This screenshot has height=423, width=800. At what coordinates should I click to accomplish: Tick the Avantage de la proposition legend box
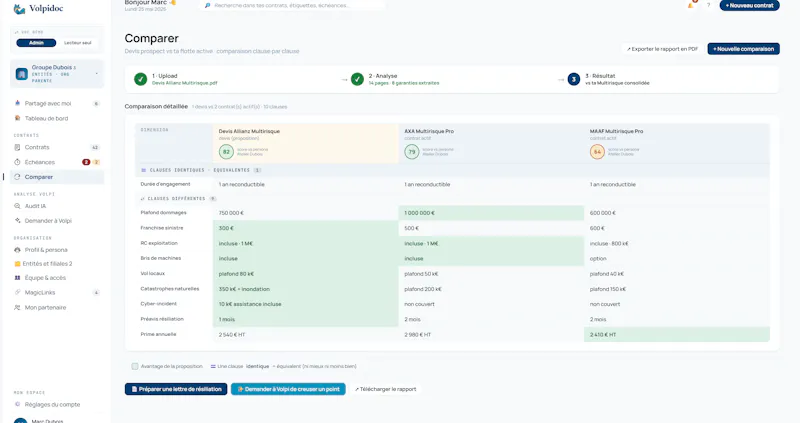[x=135, y=366]
